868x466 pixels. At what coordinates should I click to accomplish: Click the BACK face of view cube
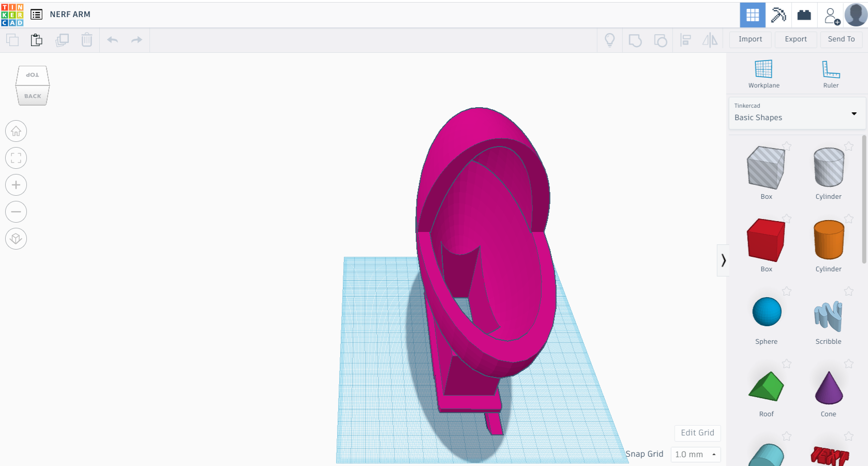[x=33, y=96]
